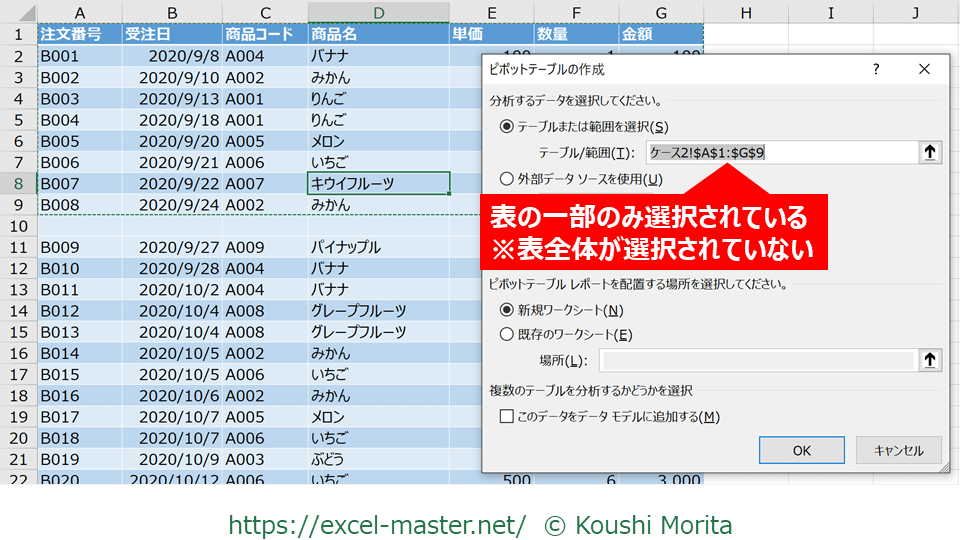The image size is (960, 540).
Task: Select 外部データ ソースを使用 radio button
Action: coord(507,180)
